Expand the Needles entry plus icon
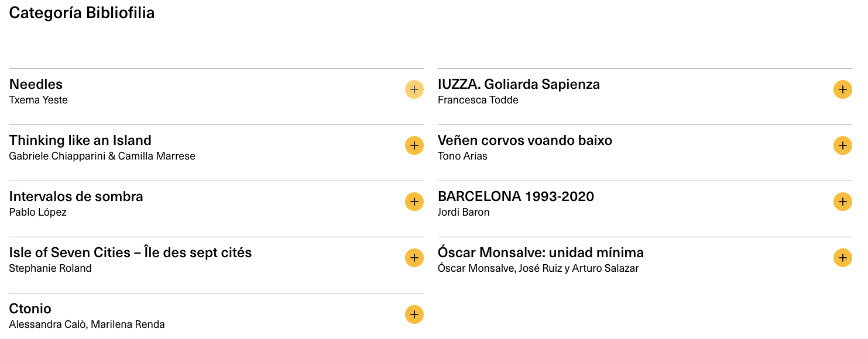The height and width of the screenshot is (339, 868). coord(414,89)
